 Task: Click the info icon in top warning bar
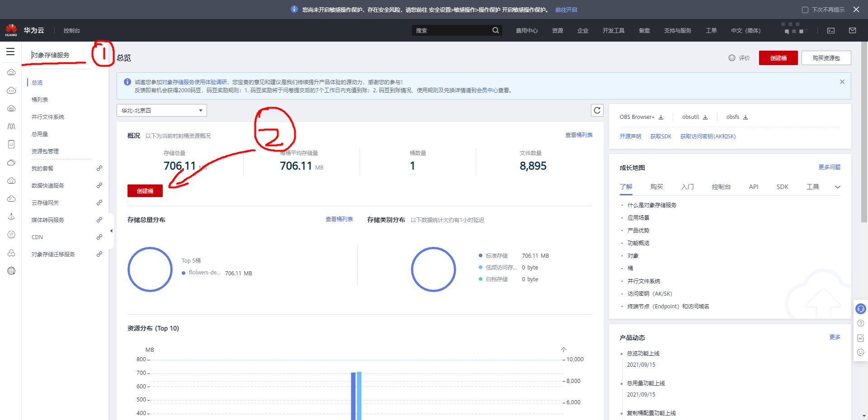pos(294,9)
